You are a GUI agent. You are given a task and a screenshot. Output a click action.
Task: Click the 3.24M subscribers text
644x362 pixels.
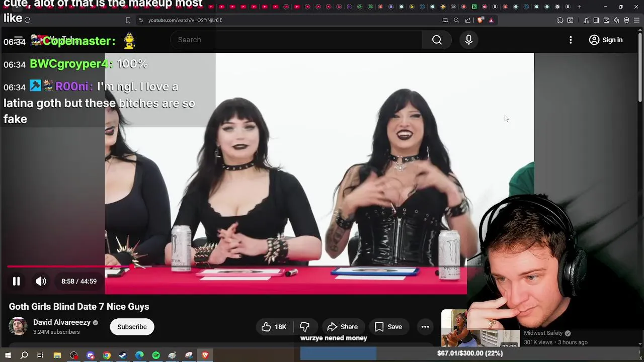(x=56, y=332)
